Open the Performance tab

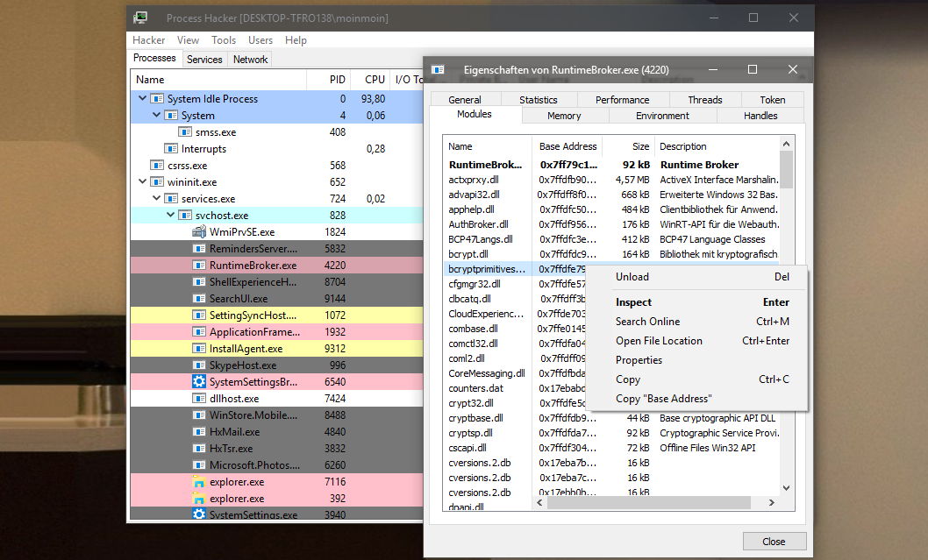point(623,100)
